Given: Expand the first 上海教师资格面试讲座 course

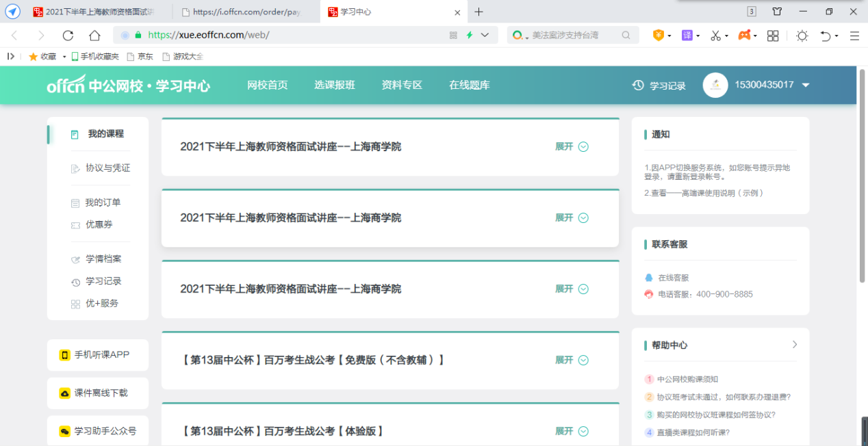Looking at the screenshot, I should click(x=572, y=146).
